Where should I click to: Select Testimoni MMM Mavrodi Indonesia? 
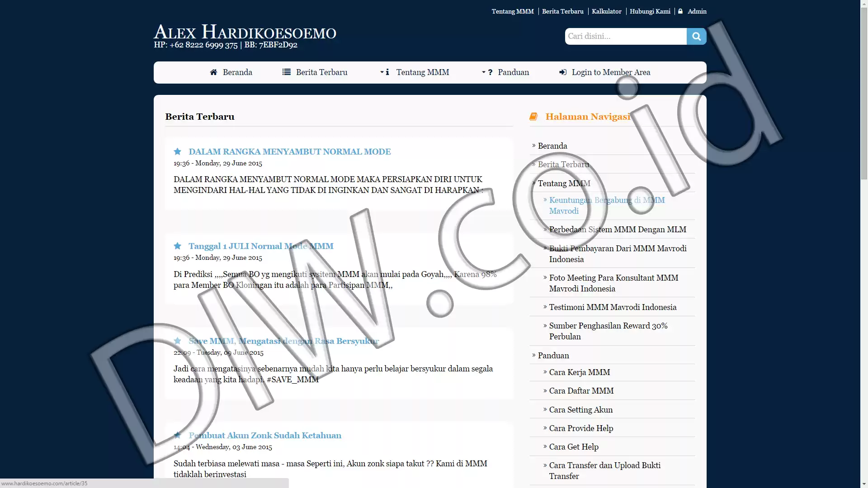[x=613, y=307]
